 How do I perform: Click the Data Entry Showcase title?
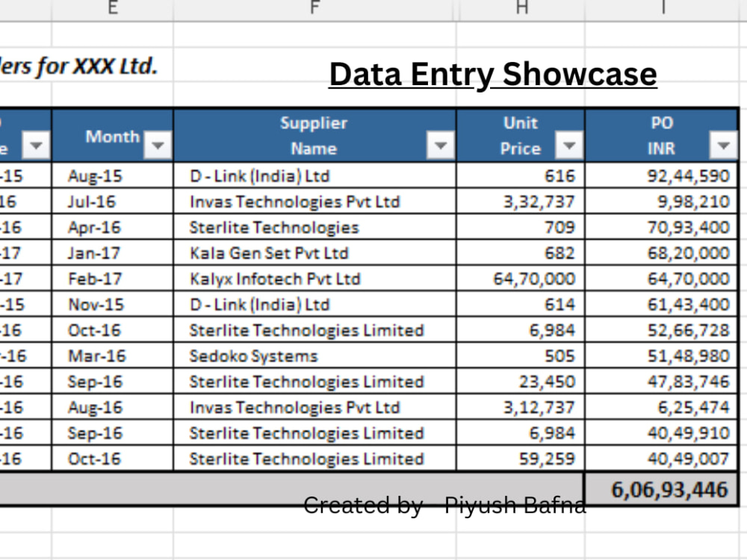click(x=493, y=74)
